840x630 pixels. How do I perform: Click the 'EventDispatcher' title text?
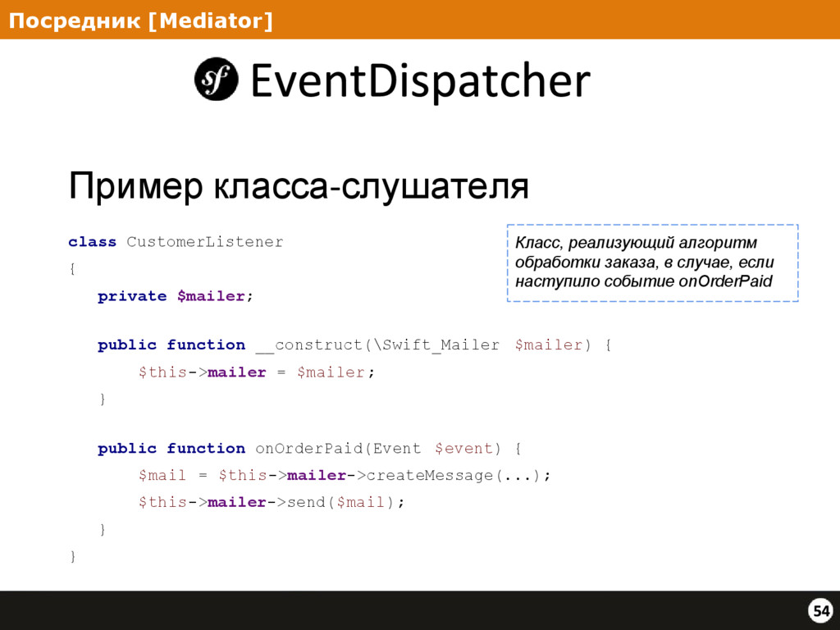coord(420,80)
